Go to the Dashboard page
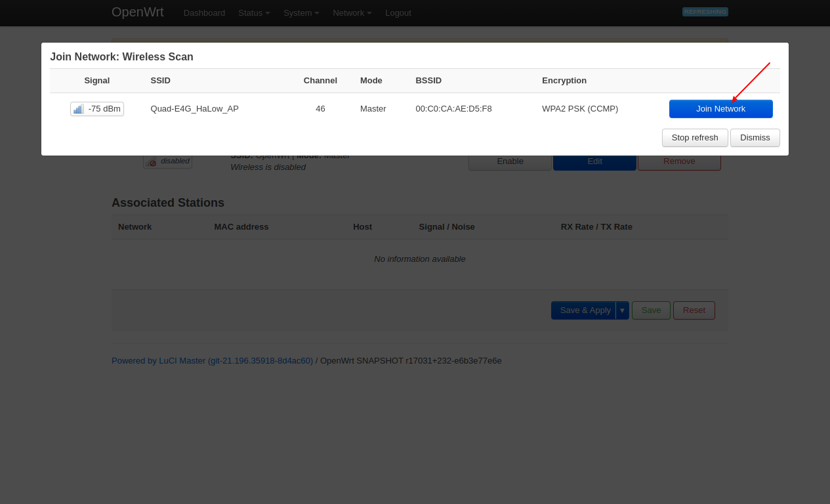The image size is (830, 504). pyautogui.click(x=204, y=12)
